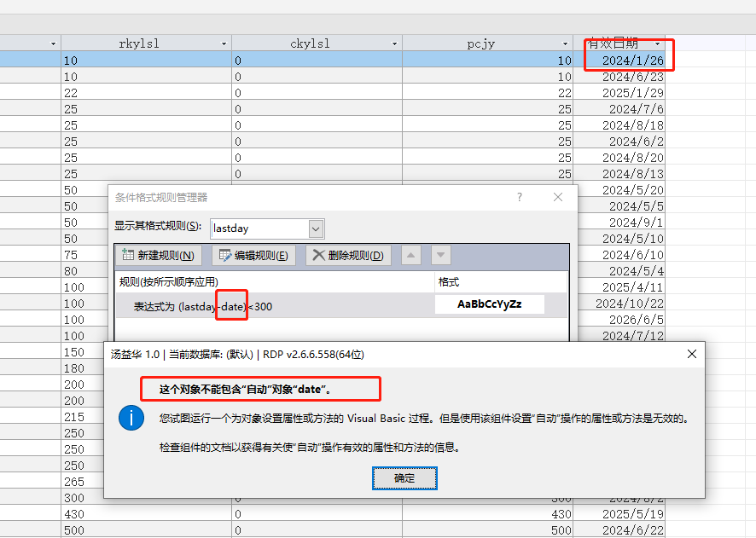Select the date cell 2024/8/13
Viewport: 756px width, 538px height.
tap(619, 173)
